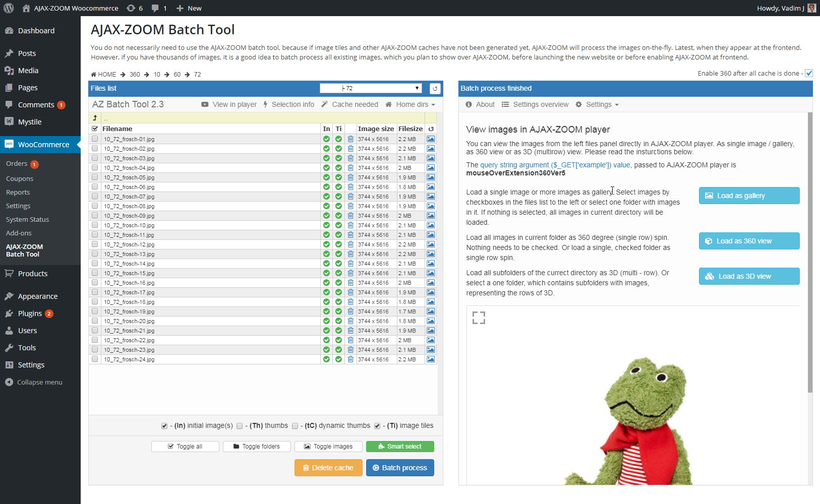This screenshot has height=504, width=820.
Task: Uncheck the (In) initial image(s) option
Action: pyautogui.click(x=164, y=426)
